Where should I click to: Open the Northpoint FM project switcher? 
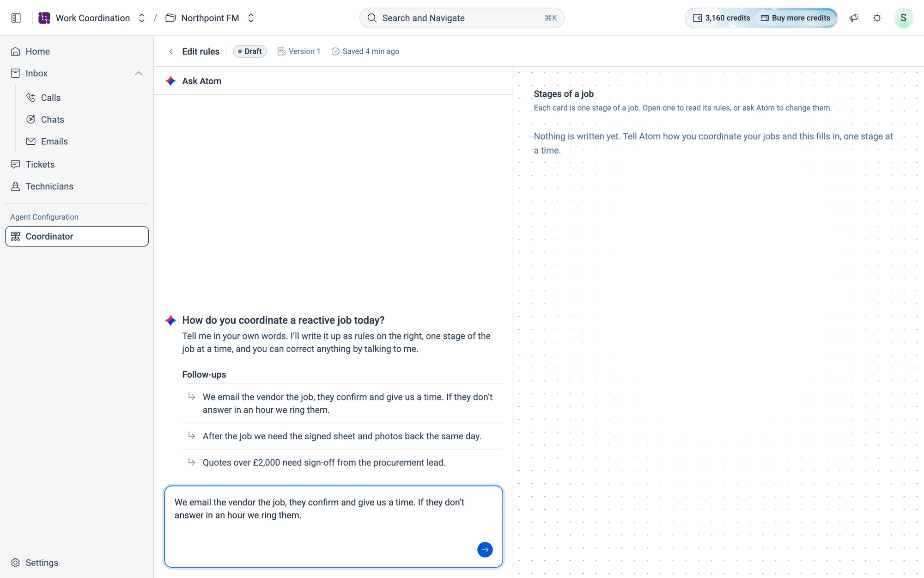click(x=251, y=18)
